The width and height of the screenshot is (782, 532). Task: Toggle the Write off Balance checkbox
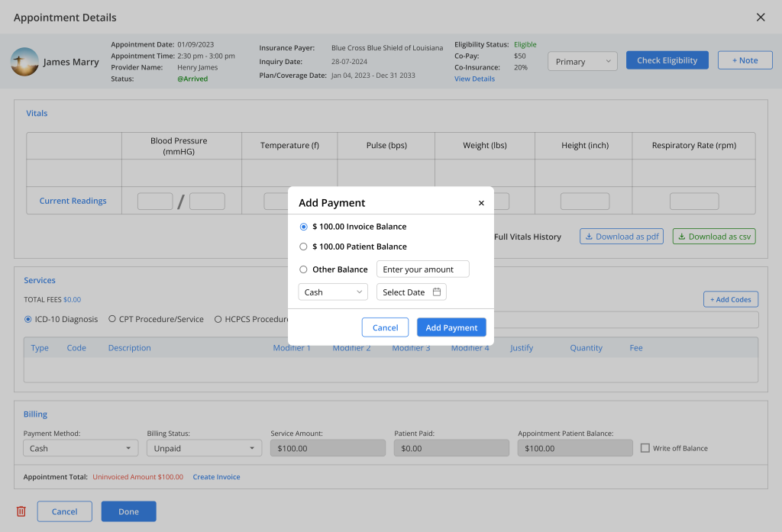(645, 448)
